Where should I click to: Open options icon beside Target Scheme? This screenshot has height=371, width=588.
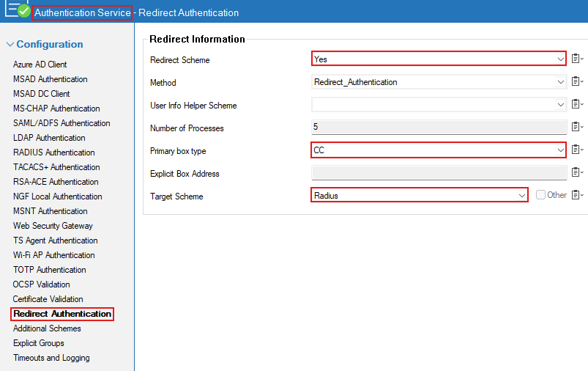577,195
